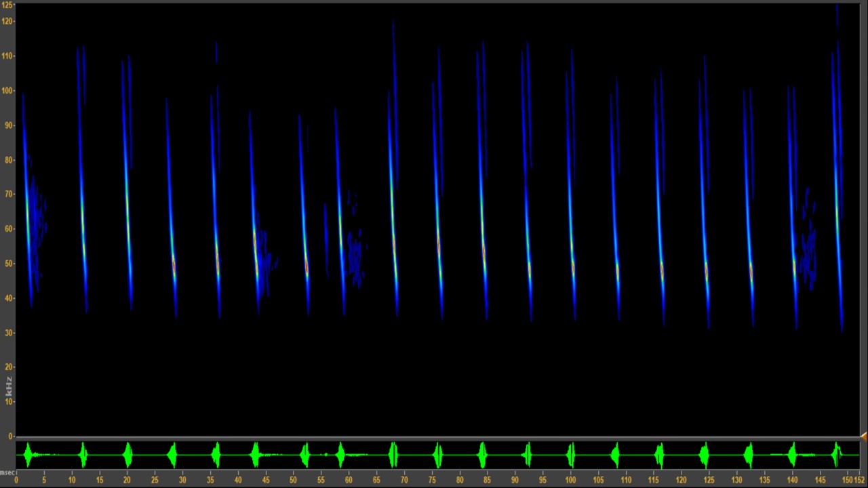Viewport: 868px width, 488px height.
Task: Click the 125 kHz top frequency label
Action: click(x=7, y=5)
